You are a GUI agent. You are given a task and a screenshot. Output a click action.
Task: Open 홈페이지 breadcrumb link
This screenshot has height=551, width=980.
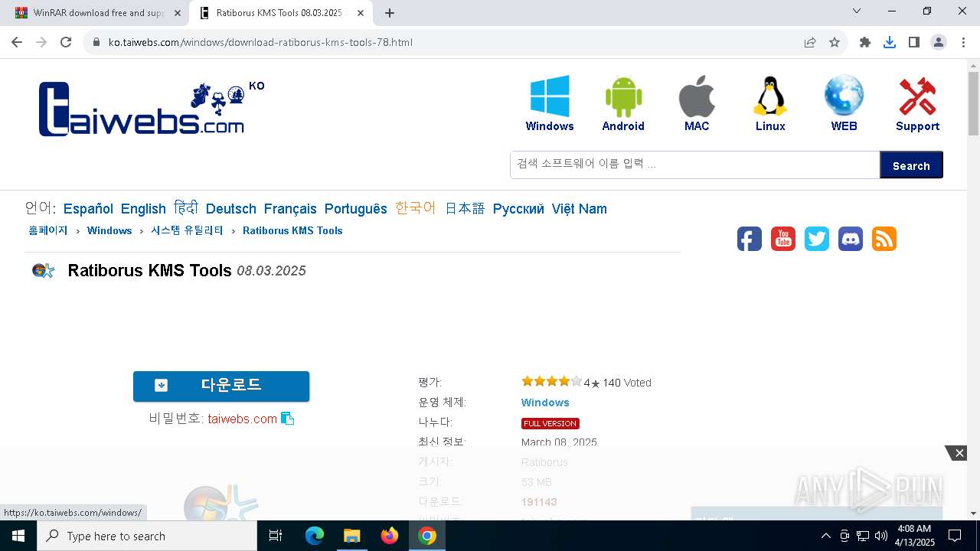coord(48,230)
